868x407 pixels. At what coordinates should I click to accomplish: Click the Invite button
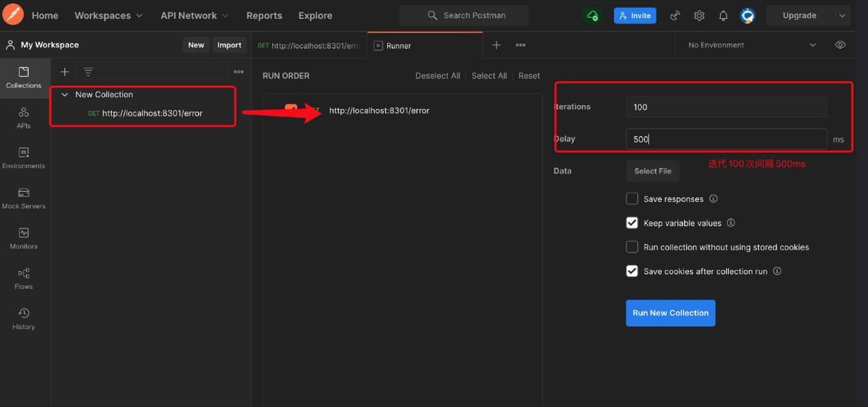(x=635, y=16)
